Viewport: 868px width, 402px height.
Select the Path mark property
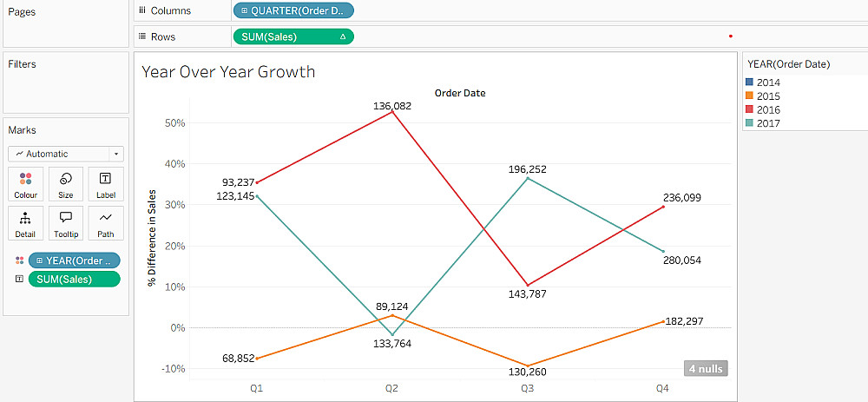pos(106,222)
